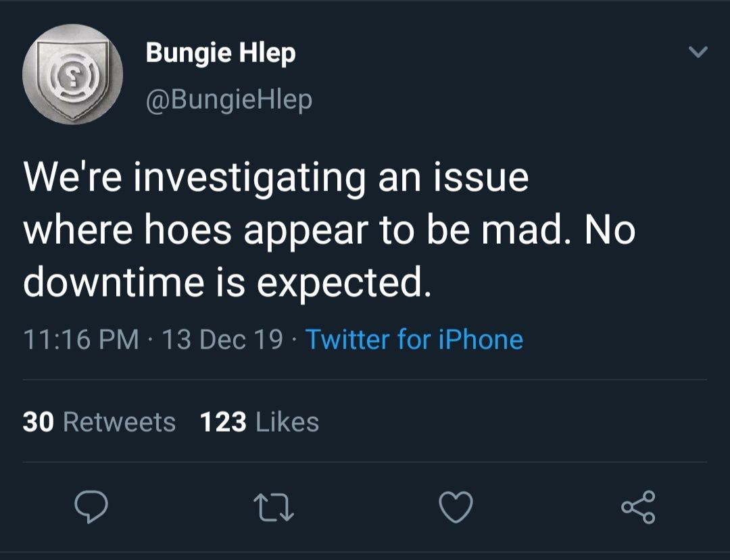Open the share icon for this tweet
This screenshot has width=730, height=560.
click(638, 507)
